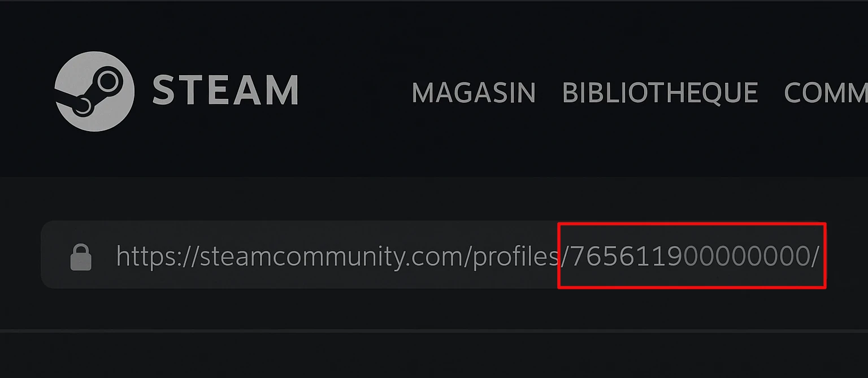Click the letter S of the STEAM wordmark
Viewport: 868px width, 378px height.
point(164,90)
